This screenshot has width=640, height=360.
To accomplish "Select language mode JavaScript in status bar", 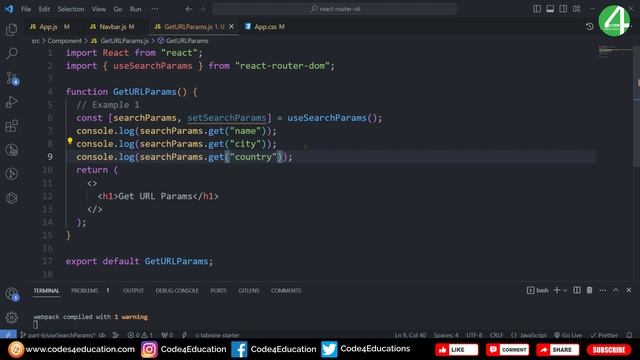I will (x=529, y=335).
